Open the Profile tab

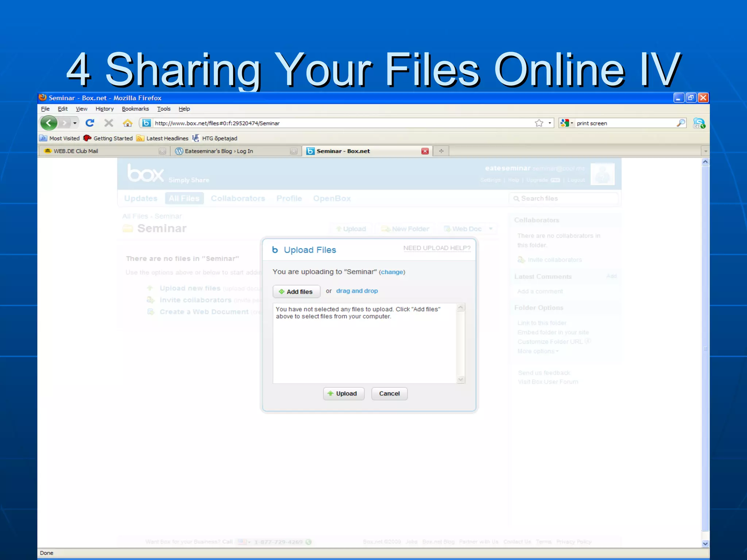coord(289,198)
